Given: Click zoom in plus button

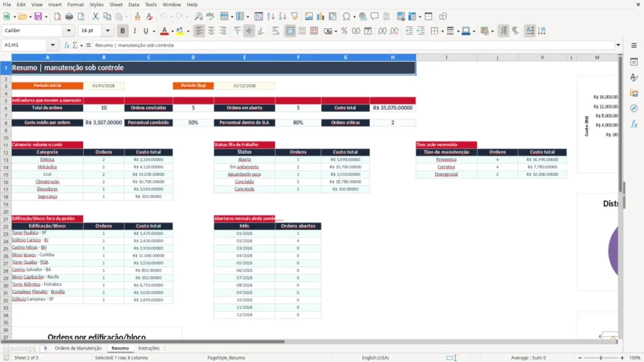Looking at the screenshot, I should point(622,358).
